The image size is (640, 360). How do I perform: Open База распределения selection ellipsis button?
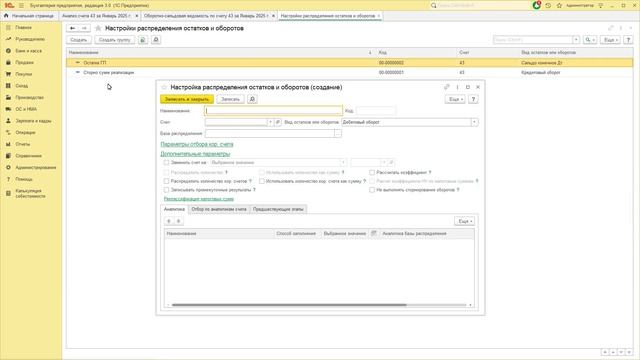[x=338, y=133]
